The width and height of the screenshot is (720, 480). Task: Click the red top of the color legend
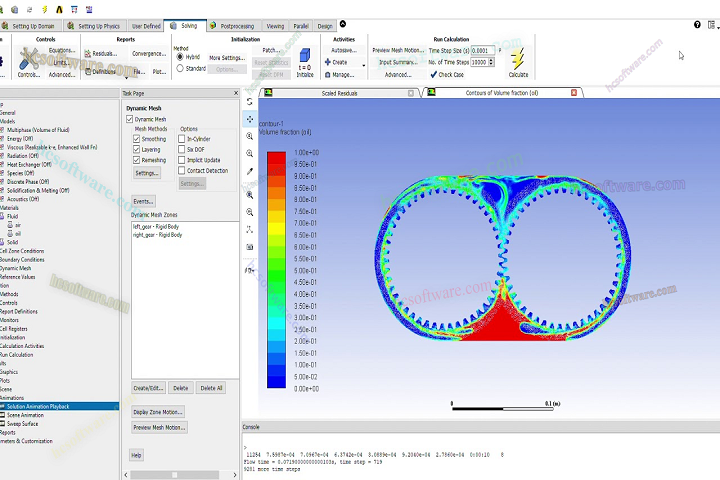pos(276,158)
